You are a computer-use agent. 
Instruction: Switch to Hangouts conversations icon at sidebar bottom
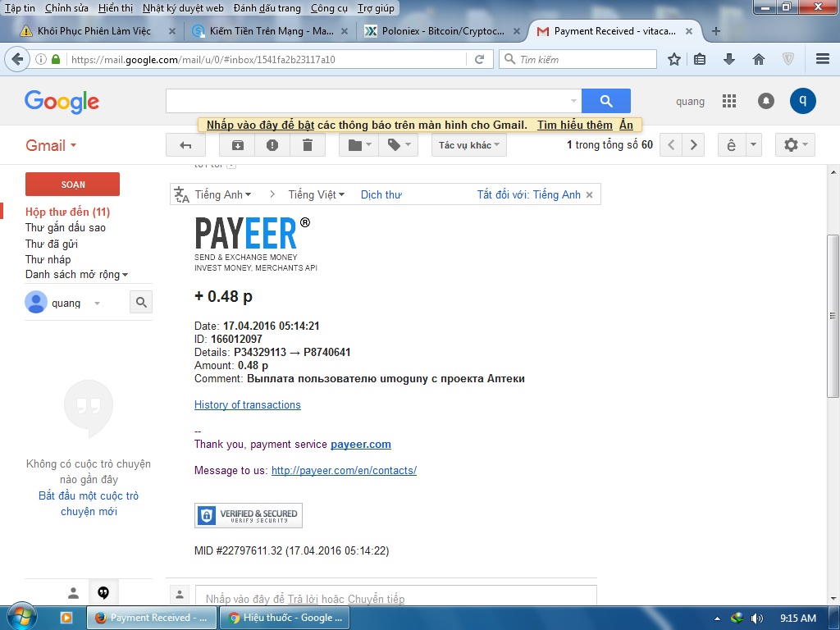[103, 593]
